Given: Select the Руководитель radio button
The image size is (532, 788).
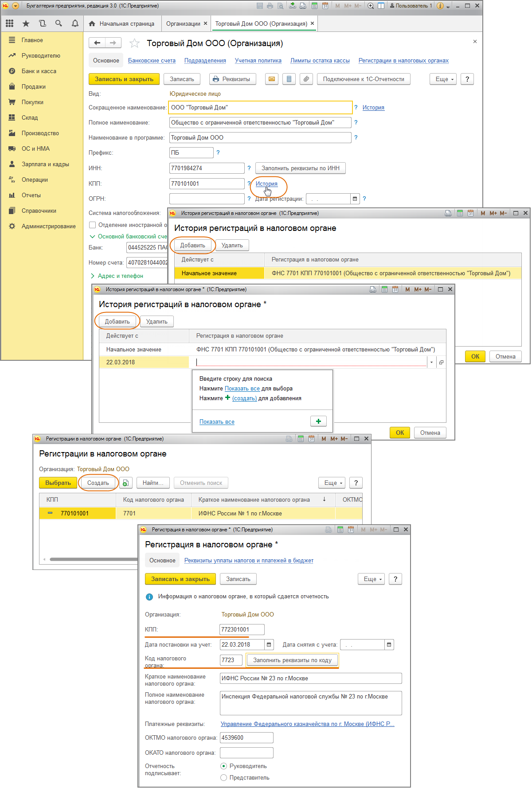Looking at the screenshot, I should point(224,766).
